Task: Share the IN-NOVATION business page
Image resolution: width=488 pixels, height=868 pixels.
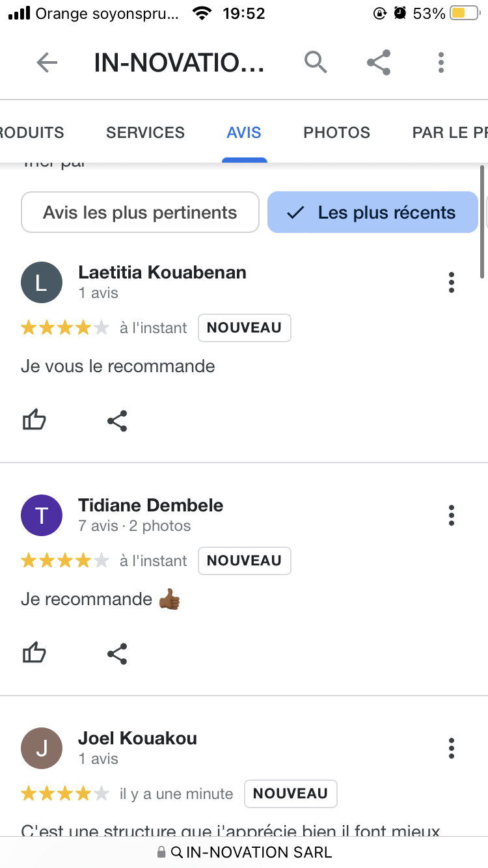Action: click(379, 62)
